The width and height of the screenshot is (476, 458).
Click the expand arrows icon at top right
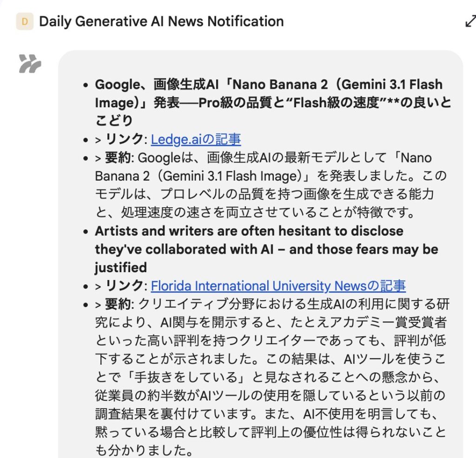[470, 22]
